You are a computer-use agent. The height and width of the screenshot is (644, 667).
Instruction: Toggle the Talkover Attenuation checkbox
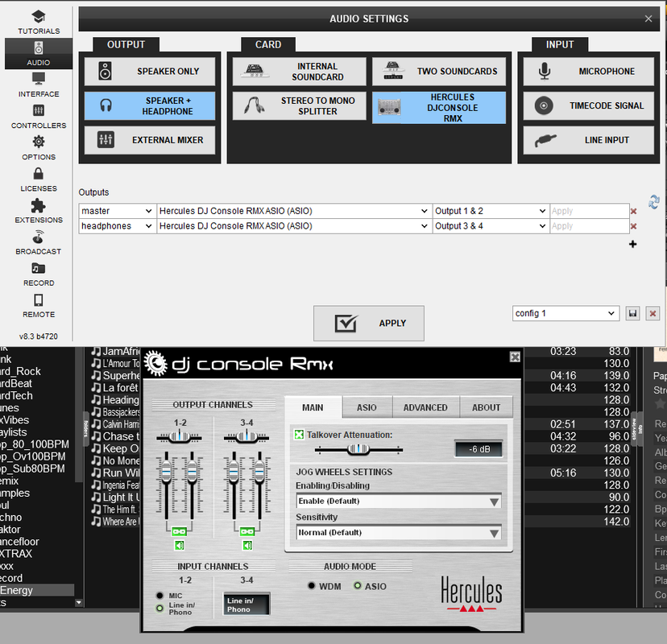point(299,435)
